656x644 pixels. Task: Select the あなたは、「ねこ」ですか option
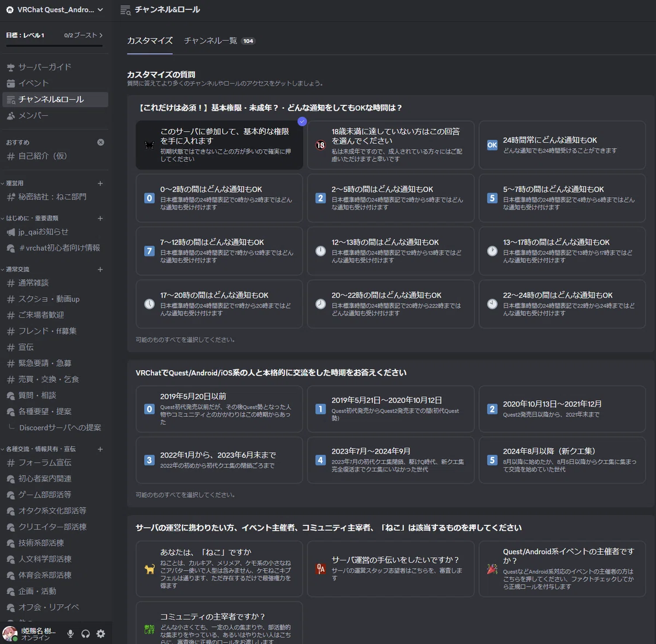(x=219, y=569)
